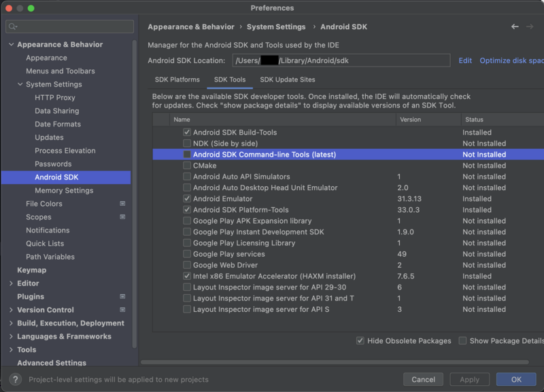Sort table by Version column header
The width and height of the screenshot is (544, 392).
point(428,120)
